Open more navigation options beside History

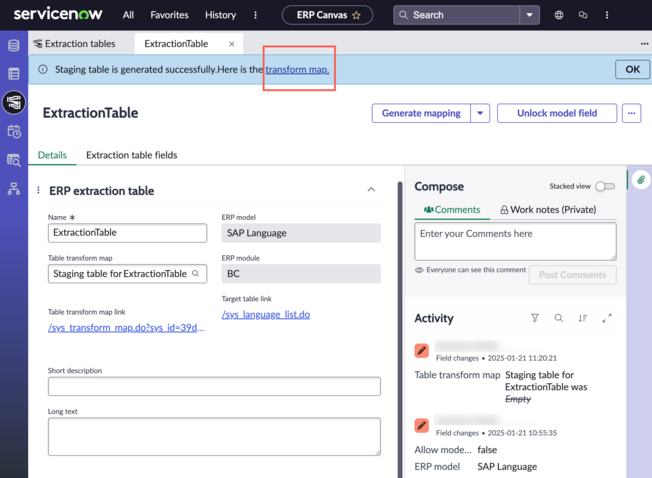click(x=255, y=15)
